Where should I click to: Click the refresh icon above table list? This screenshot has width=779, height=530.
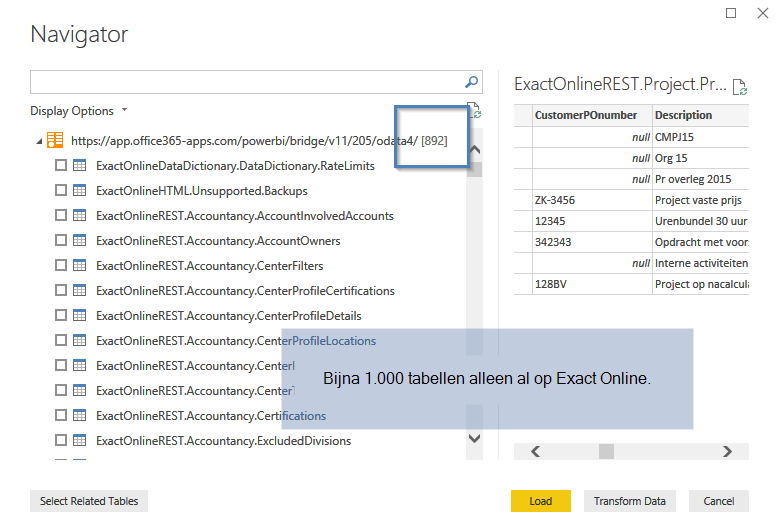pos(474,111)
